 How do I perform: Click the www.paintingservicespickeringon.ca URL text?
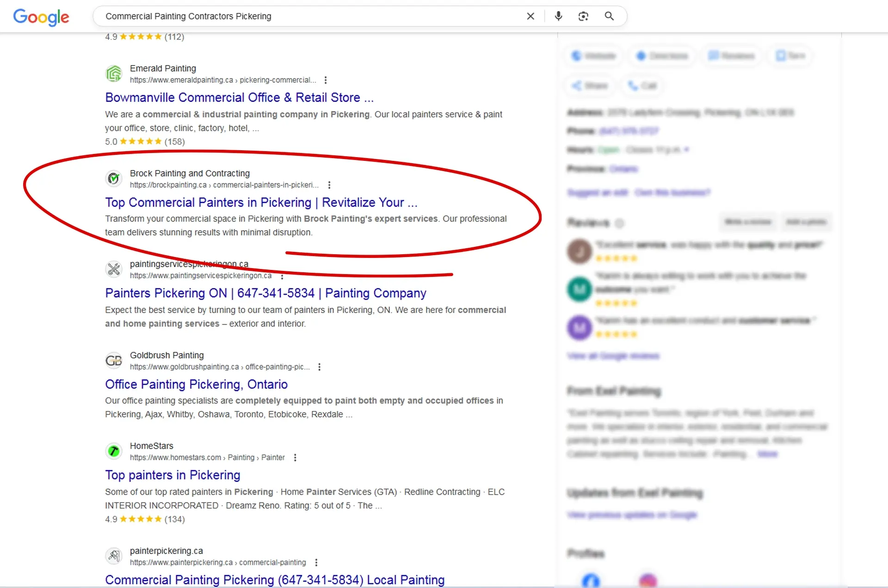point(201,276)
